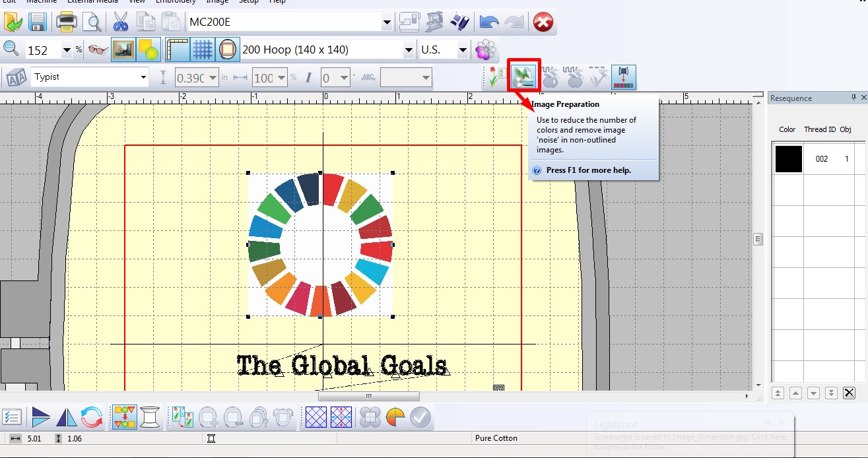Click first apple Click-to-Design icon
Image resolution: width=868 pixels, height=458 pixels.
click(551, 77)
